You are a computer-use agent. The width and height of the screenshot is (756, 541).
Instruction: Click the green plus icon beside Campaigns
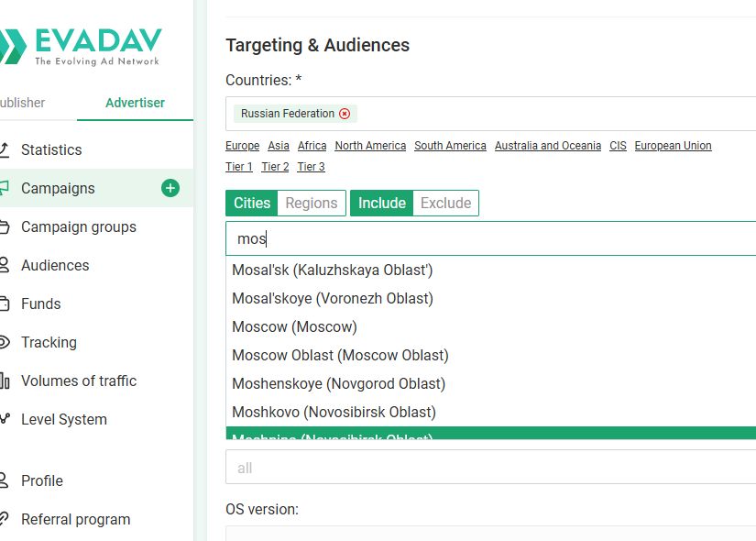pyautogui.click(x=170, y=189)
